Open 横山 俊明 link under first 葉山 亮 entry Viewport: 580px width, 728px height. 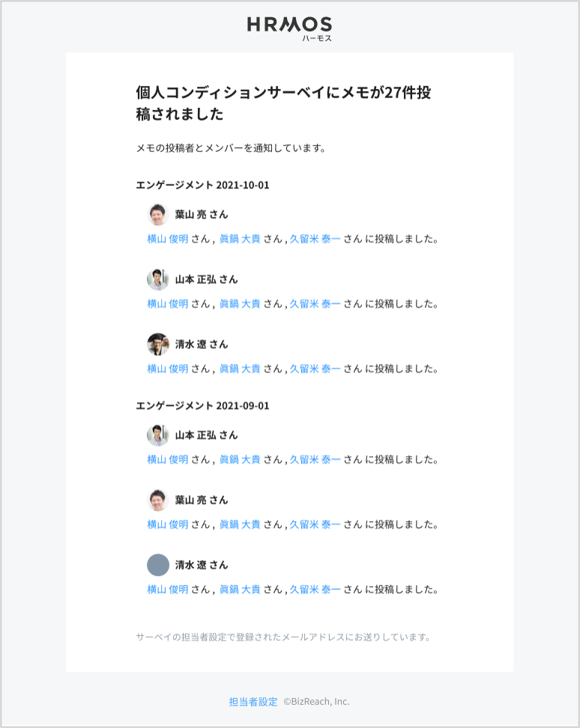[168, 240]
